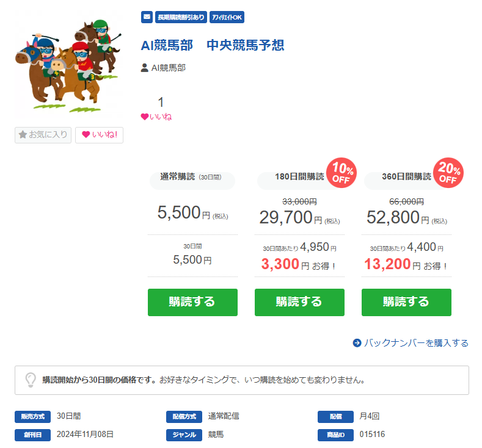The width and height of the screenshot is (482, 448).
Task: Click the lightbulb hint icon
Action: tap(31, 380)
